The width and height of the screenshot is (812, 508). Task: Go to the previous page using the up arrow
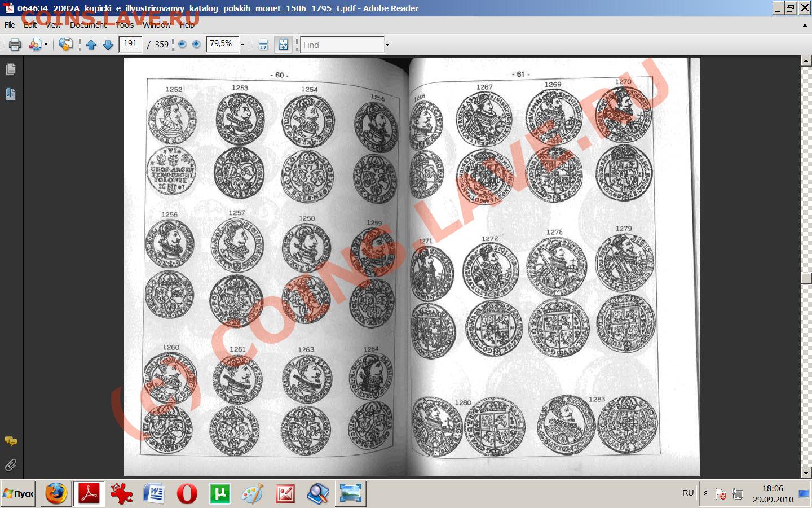[x=91, y=45]
